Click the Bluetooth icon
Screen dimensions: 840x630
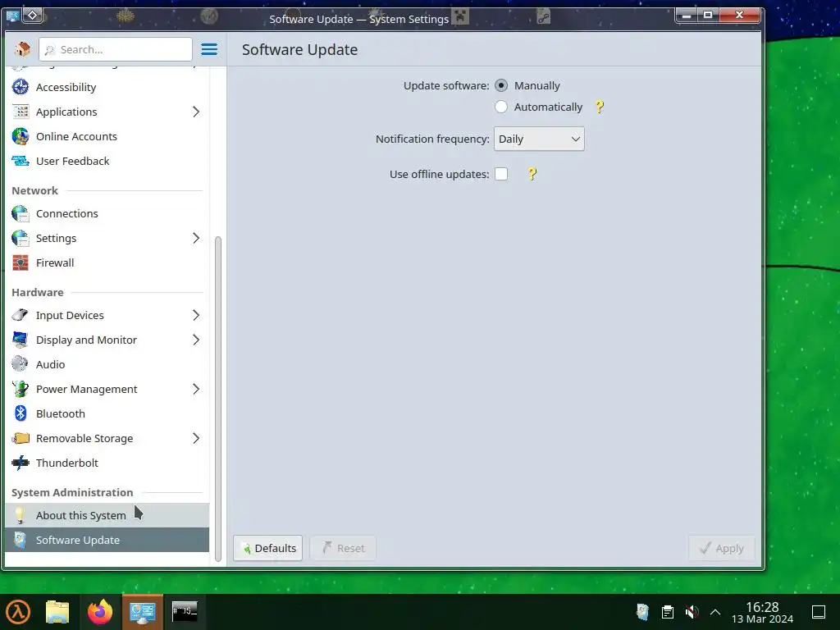[21, 413]
